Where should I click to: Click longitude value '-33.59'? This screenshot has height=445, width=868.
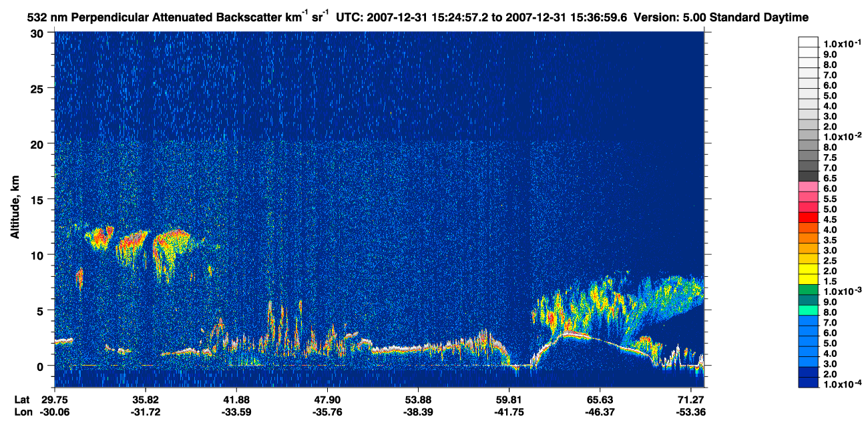[236, 412]
